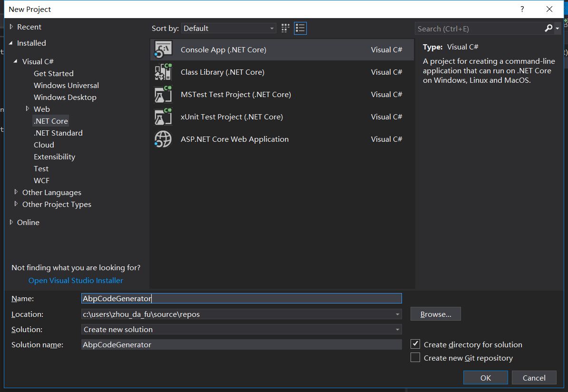Open the Sort by Default dropdown
The image size is (568, 392).
(228, 28)
